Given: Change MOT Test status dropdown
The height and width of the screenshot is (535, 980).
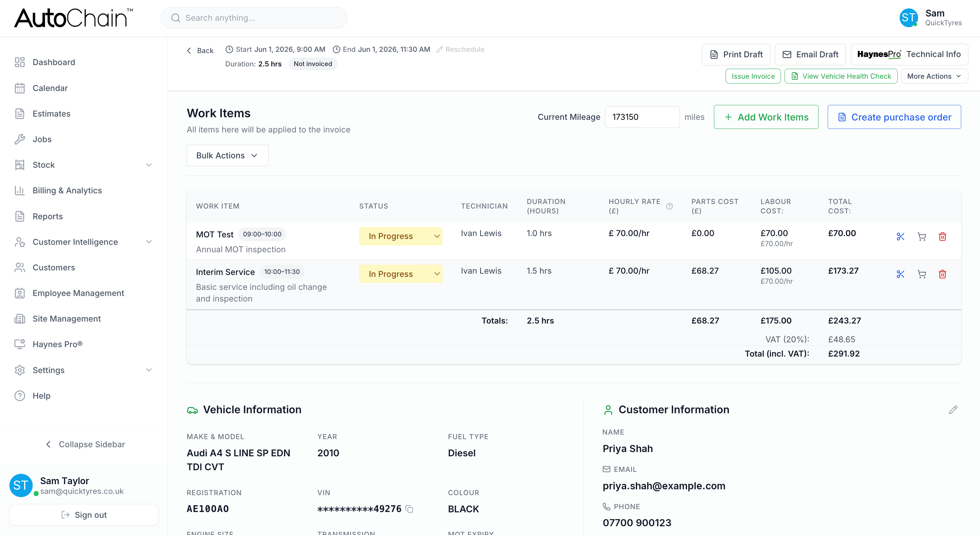Looking at the screenshot, I should tap(401, 236).
